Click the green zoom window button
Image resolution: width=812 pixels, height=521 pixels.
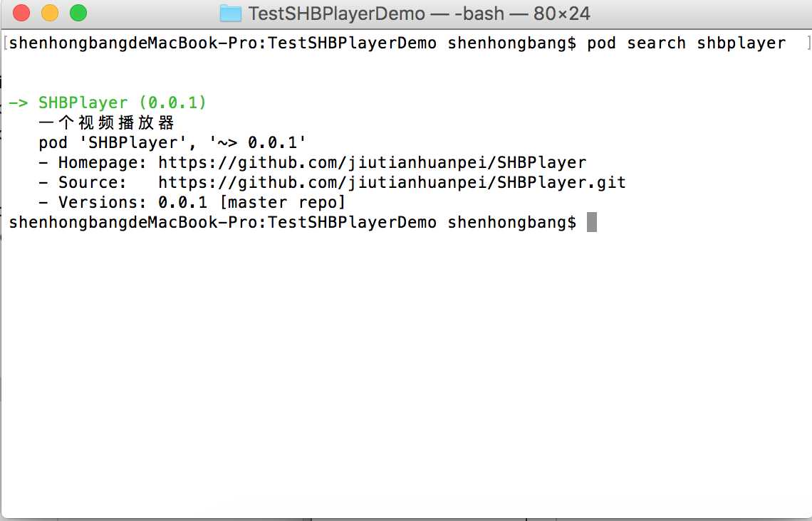tap(78, 13)
